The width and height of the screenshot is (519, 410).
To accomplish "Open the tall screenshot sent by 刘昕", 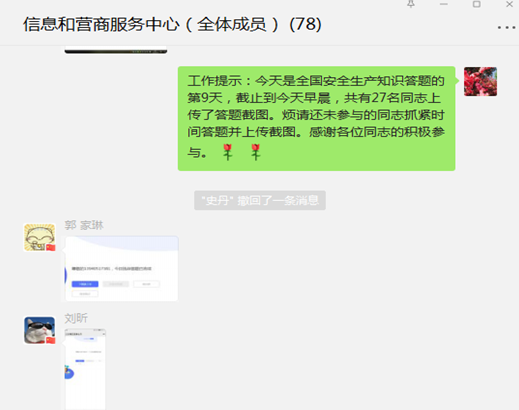I will tap(85, 369).
